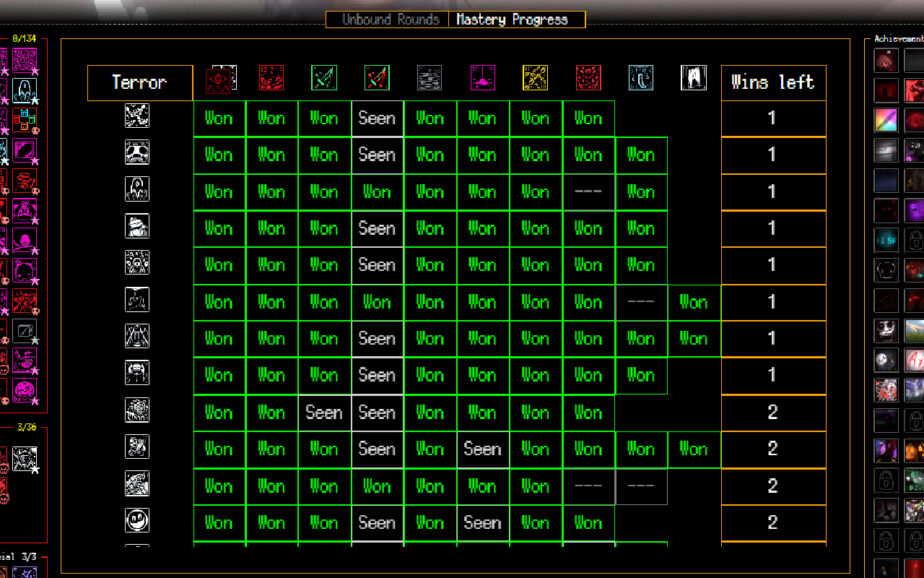The width and height of the screenshot is (924, 578).
Task: Open the rainbow sword achievement
Action: click(886, 120)
